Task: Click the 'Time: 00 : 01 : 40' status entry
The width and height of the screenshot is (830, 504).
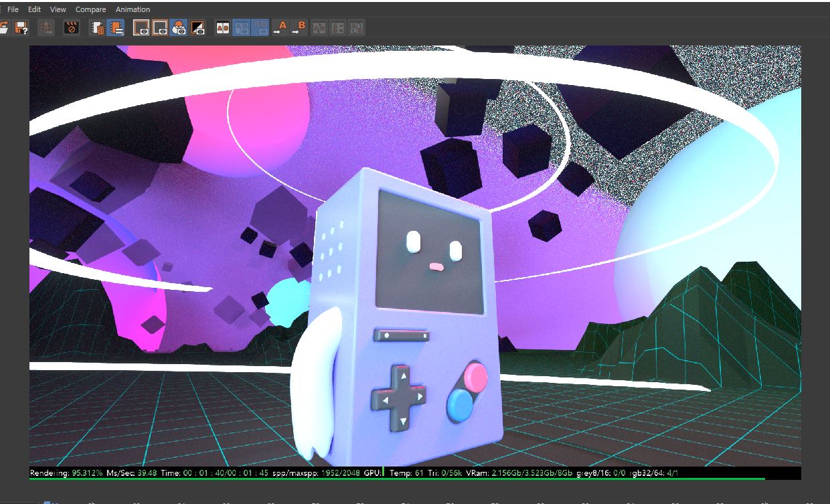Action: [215, 473]
